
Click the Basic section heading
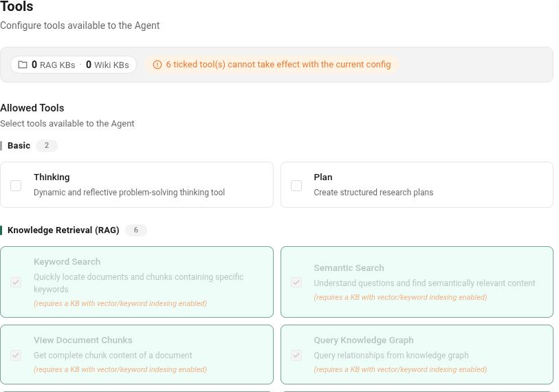(x=19, y=146)
